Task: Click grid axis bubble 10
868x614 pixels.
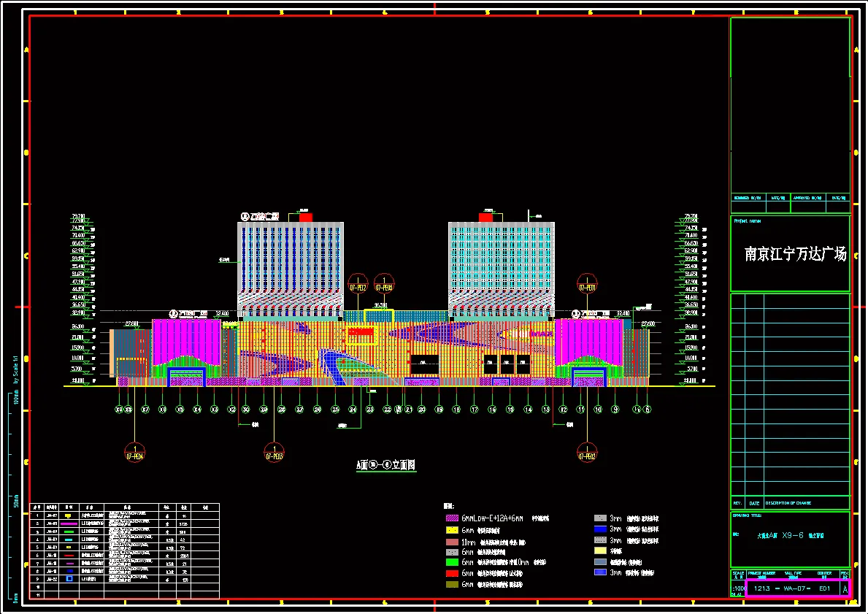Action: 598,410
